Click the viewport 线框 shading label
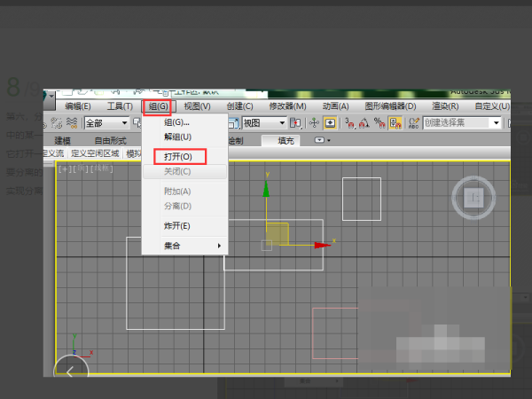Screen dimensions: 532x399 (x=101, y=168)
